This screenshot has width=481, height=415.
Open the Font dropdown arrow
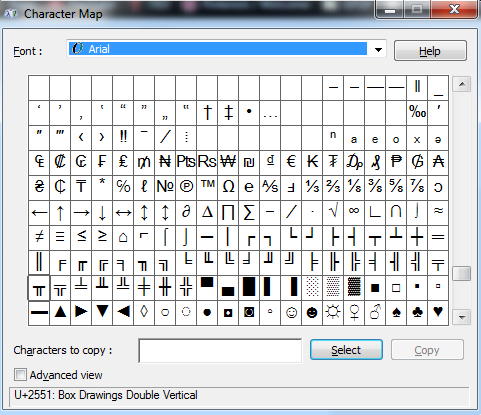pos(378,50)
